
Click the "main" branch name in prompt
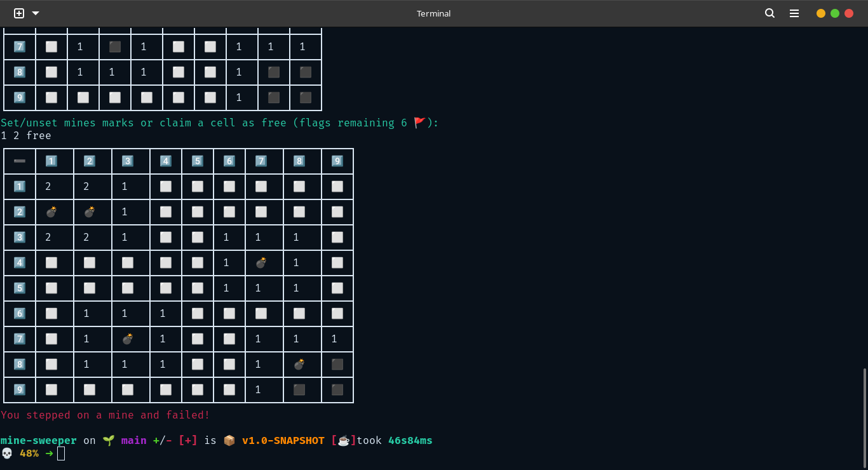click(x=134, y=440)
